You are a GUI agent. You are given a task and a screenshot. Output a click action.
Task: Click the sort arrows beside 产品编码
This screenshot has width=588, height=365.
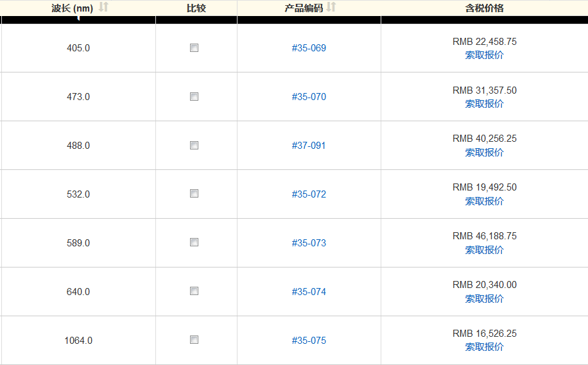(331, 7)
